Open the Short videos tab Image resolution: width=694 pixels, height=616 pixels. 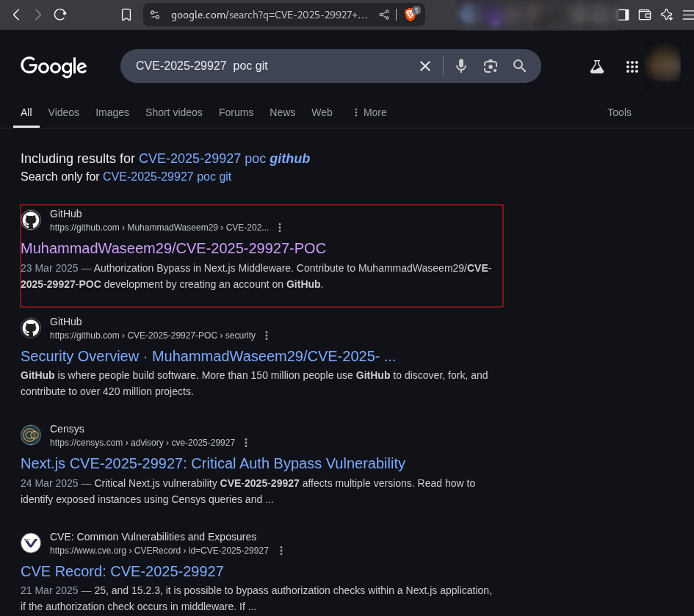point(174,112)
